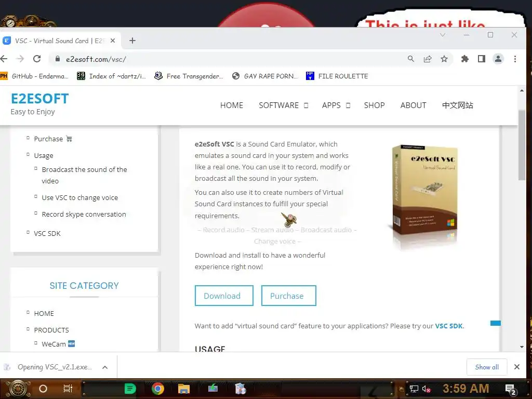The width and height of the screenshot is (532, 399).
Task: Expand the VSC_v2.1.exe download options chevron
Action: (x=105, y=367)
